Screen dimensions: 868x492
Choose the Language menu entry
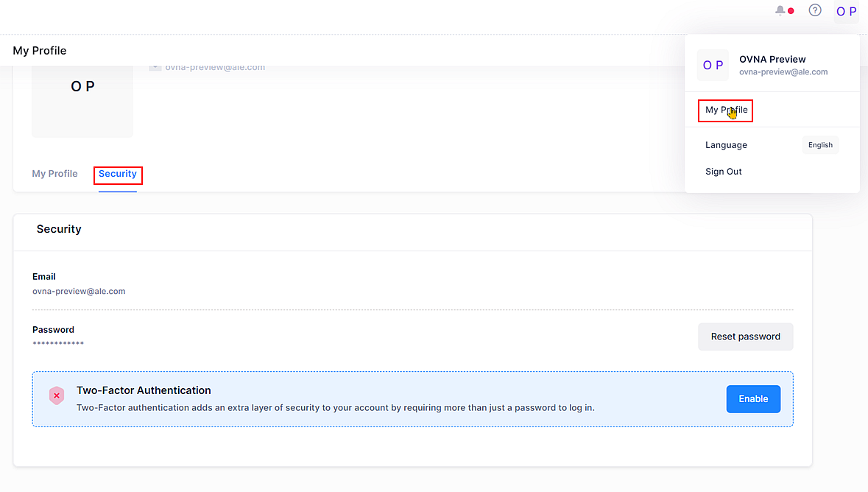pyautogui.click(x=726, y=145)
